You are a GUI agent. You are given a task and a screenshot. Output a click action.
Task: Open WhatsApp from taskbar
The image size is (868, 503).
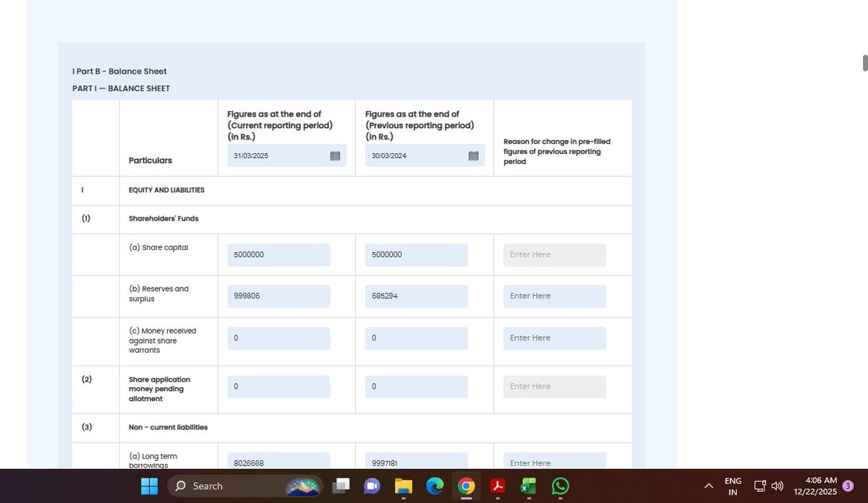coord(561,486)
